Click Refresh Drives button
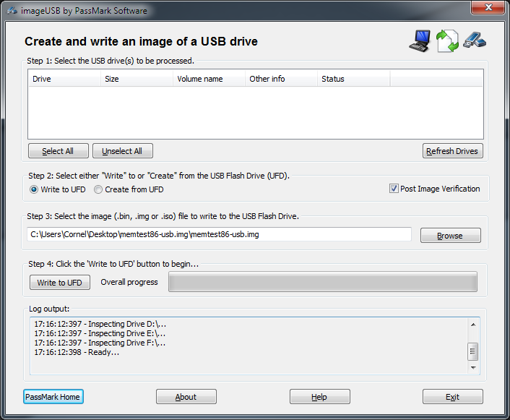This screenshot has height=420, width=510. tap(453, 151)
